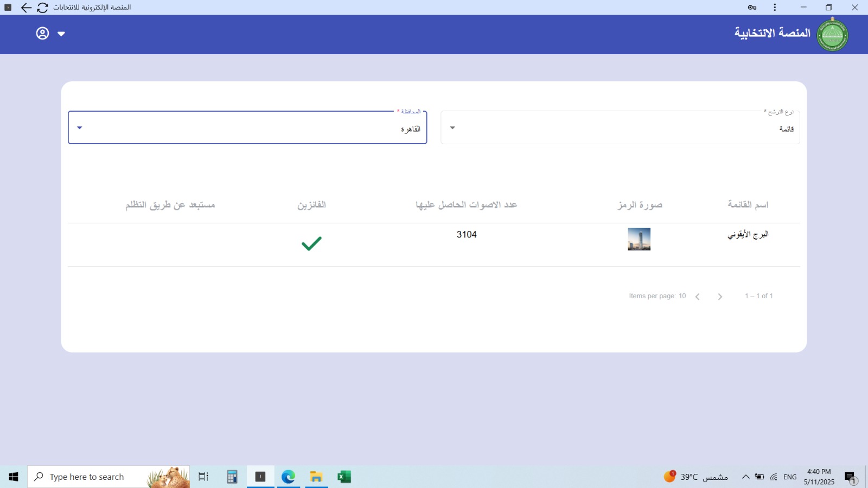Viewport: 868px width, 488px height.
Task: Click the المنصة الانتخابية title
Action: click(773, 33)
